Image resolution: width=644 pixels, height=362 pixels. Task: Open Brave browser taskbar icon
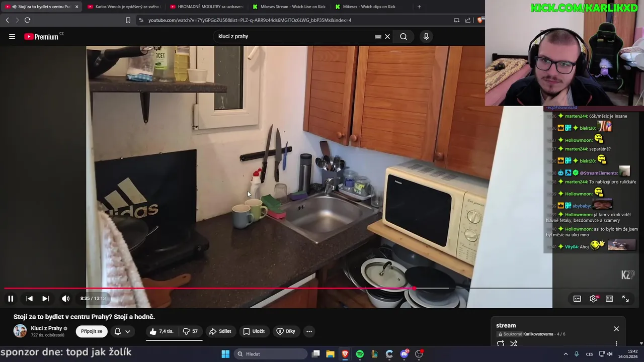coord(345,354)
